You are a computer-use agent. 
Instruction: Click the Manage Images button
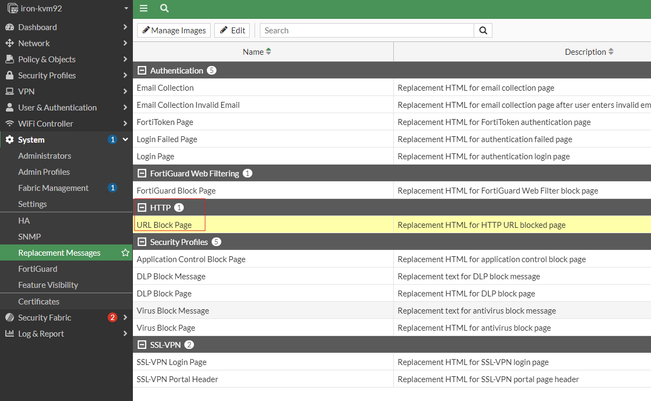(x=174, y=30)
